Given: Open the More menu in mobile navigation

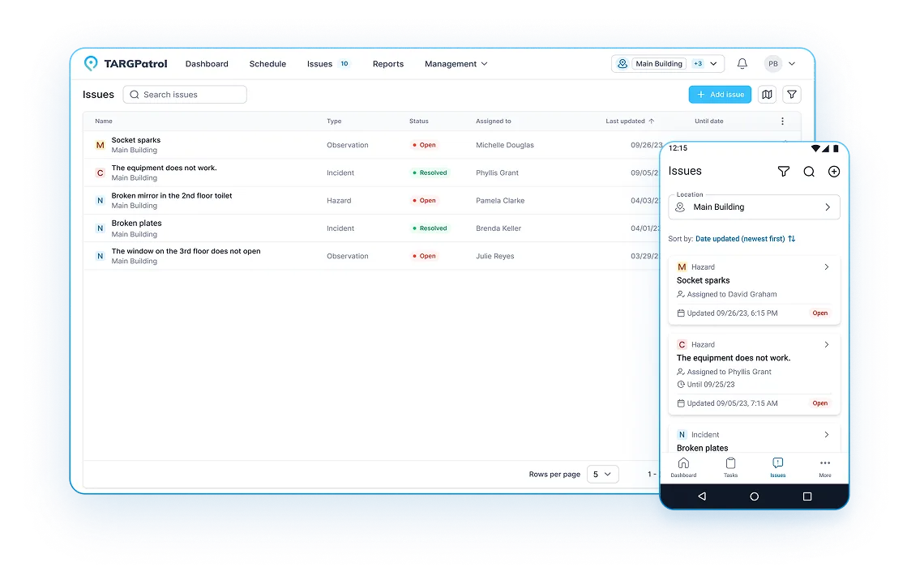Looking at the screenshot, I should pos(824,467).
